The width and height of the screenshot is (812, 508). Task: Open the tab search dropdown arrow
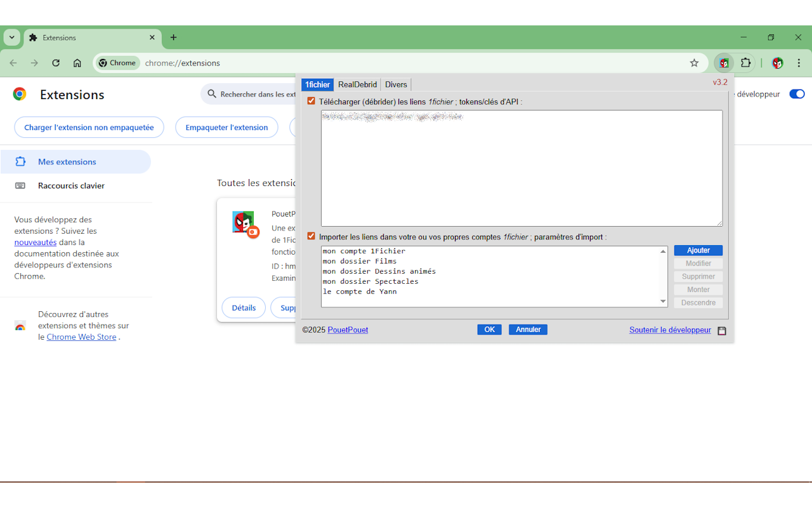click(11, 37)
